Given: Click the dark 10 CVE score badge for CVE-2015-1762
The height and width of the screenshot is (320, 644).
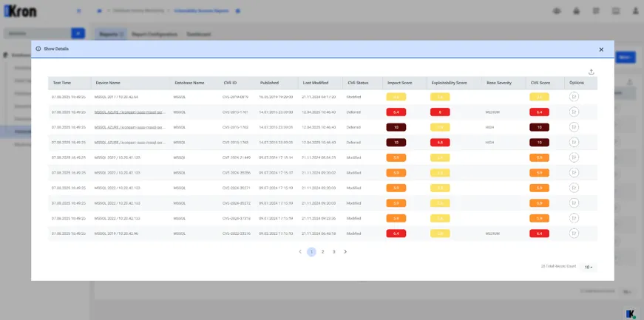Looking at the screenshot, I should (x=539, y=127).
